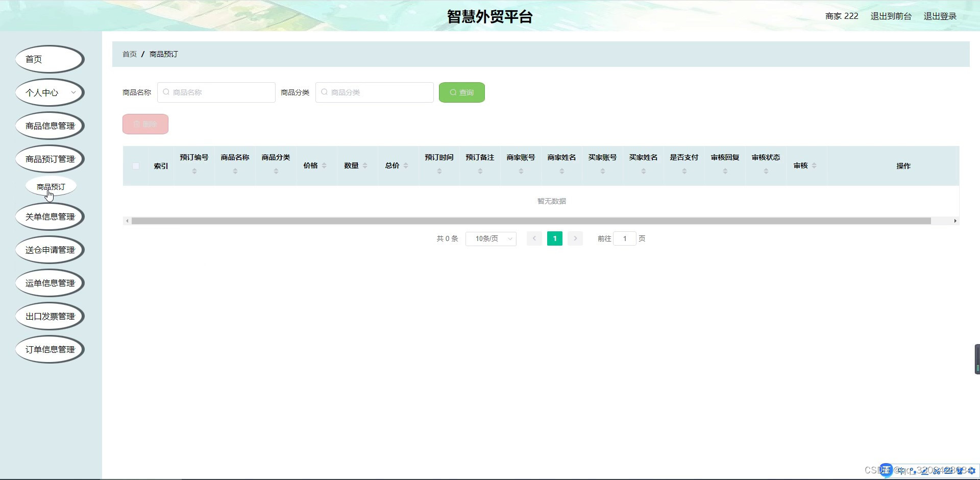Click the table's horizontal scrollbar
This screenshot has height=480, width=980.
[x=531, y=221]
